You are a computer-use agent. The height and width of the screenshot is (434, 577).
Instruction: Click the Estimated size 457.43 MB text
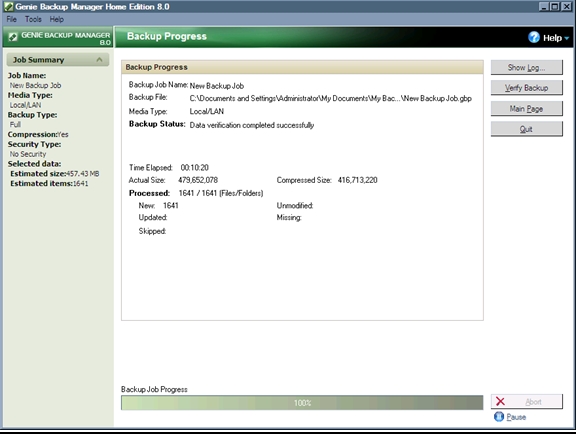point(55,173)
